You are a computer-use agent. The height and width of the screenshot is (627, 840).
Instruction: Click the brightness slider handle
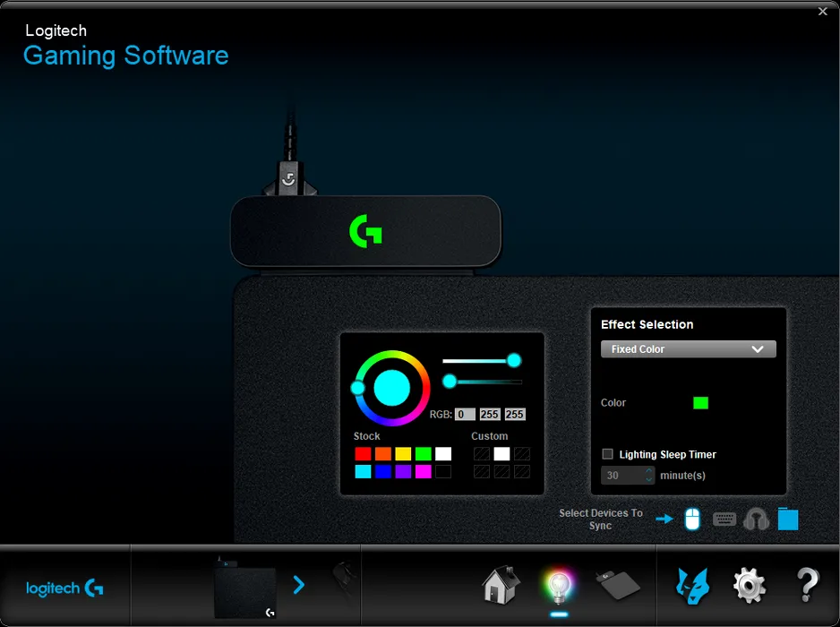click(x=514, y=360)
